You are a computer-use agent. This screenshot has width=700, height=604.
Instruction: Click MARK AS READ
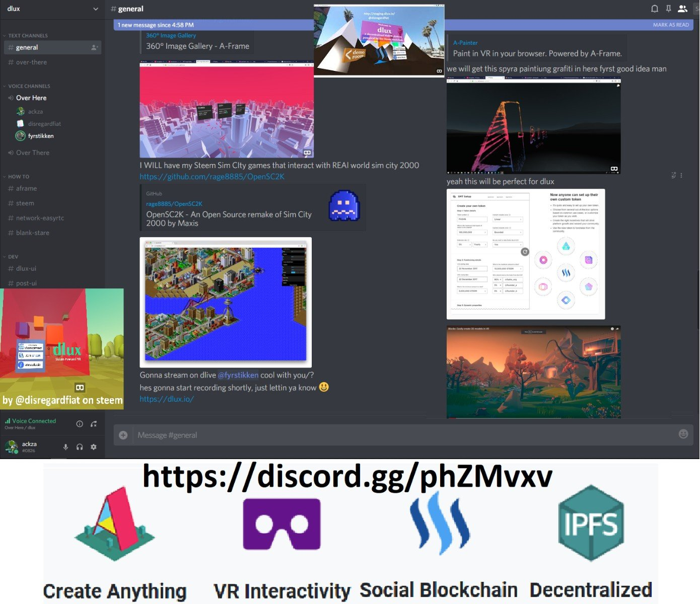(671, 25)
